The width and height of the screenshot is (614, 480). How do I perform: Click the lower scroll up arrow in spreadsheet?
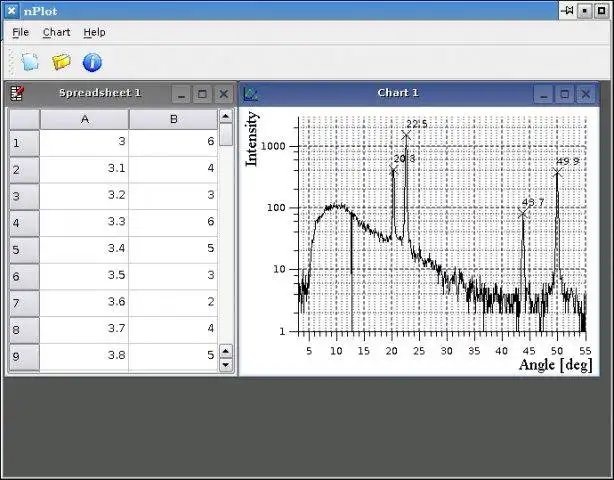(226, 351)
